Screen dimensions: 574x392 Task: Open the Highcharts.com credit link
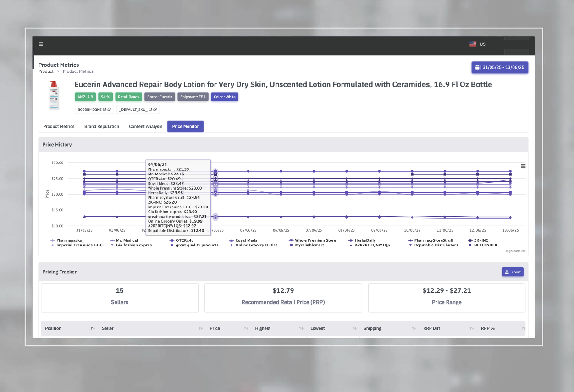point(516,251)
